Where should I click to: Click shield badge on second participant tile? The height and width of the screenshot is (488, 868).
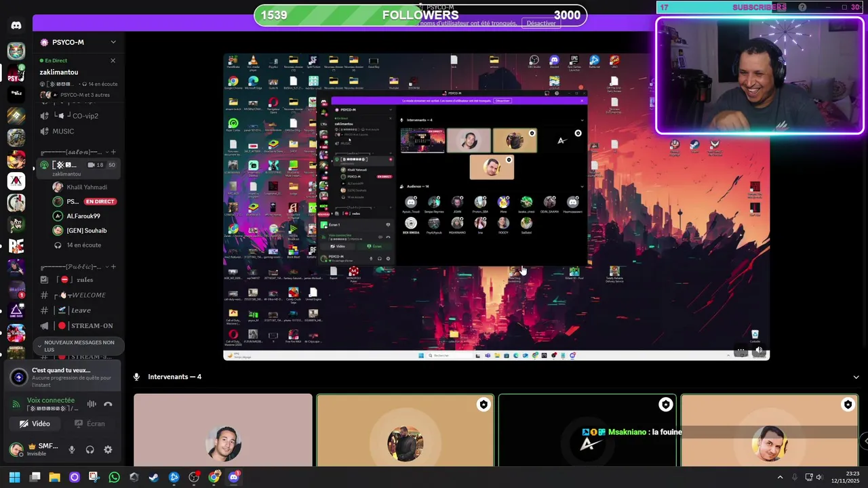pos(483,405)
